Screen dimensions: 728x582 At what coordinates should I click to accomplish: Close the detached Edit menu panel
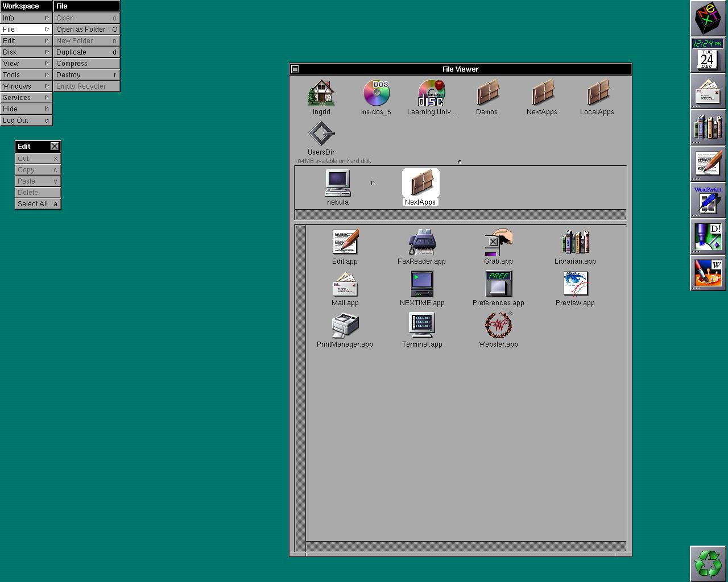55,147
